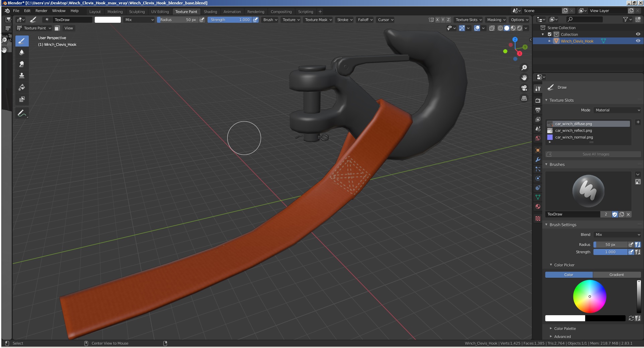
Task: Open the World properties tab
Action: click(538, 138)
